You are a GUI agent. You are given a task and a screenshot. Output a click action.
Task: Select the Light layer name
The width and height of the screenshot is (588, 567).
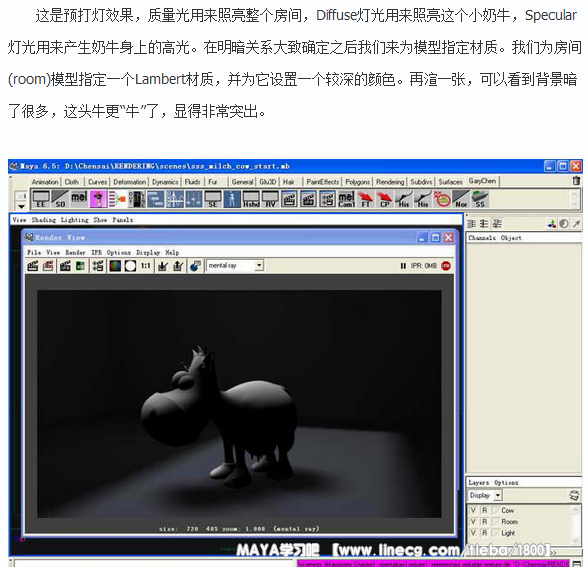(508, 533)
